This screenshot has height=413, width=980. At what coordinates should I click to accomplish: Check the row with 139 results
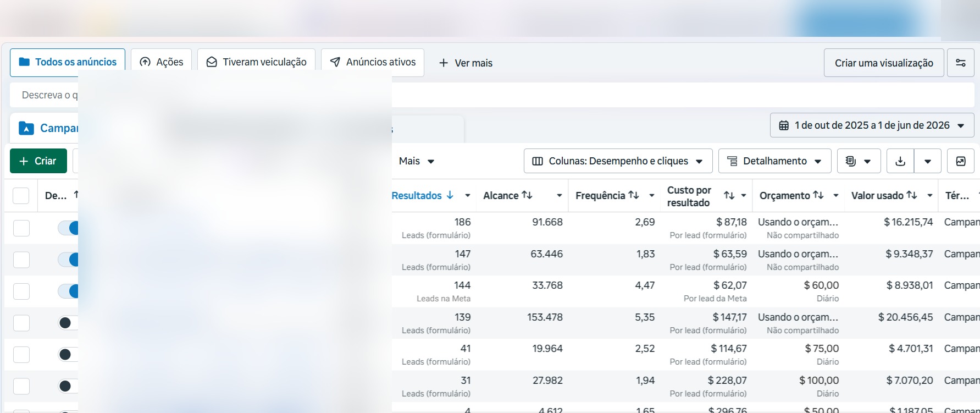coord(21,323)
